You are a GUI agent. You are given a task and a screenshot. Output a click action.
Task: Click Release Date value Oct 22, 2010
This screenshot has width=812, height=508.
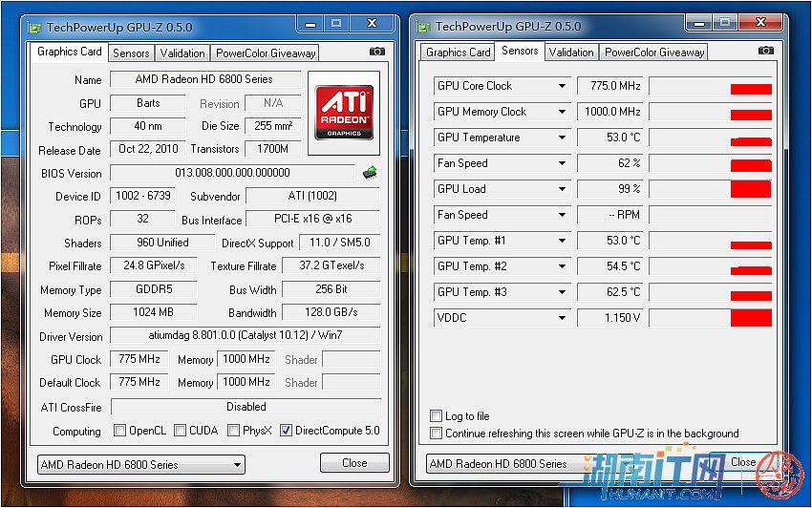(x=148, y=149)
